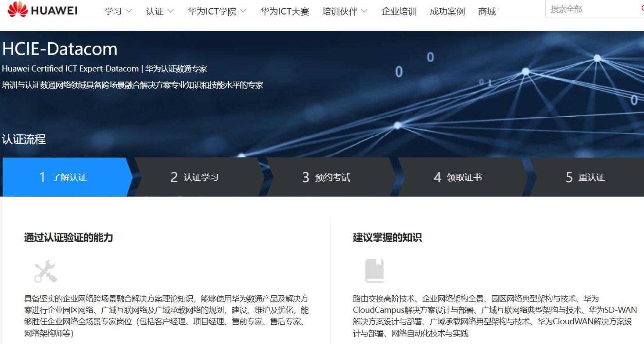
Task: Click the 认证流程 section heading
Action: (23, 139)
